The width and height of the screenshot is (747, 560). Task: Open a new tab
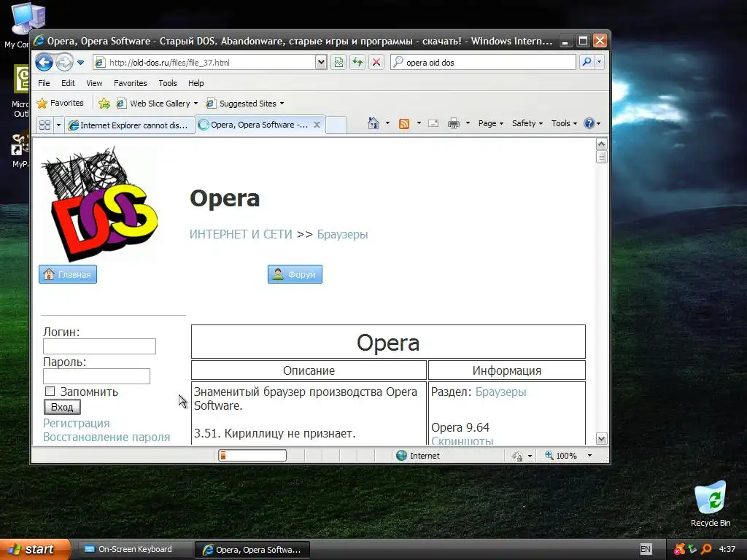[336, 125]
